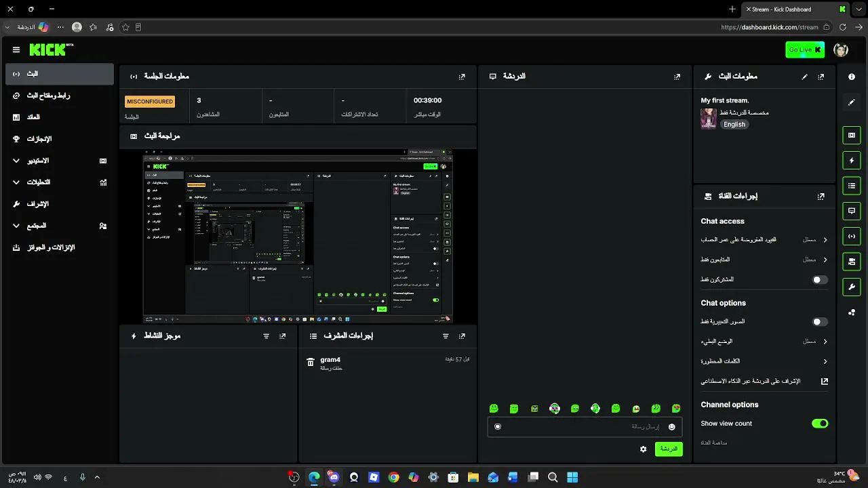Click the stream category thumbnail image
Image resolution: width=868 pixels, height=488 pixels.
(709, 119)
